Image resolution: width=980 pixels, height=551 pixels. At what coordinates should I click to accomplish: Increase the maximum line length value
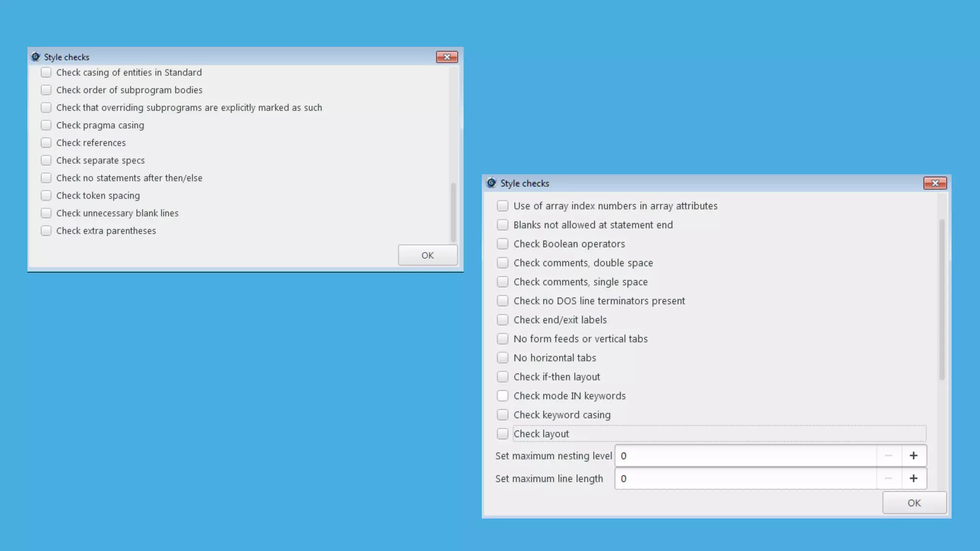coord(913,478)
